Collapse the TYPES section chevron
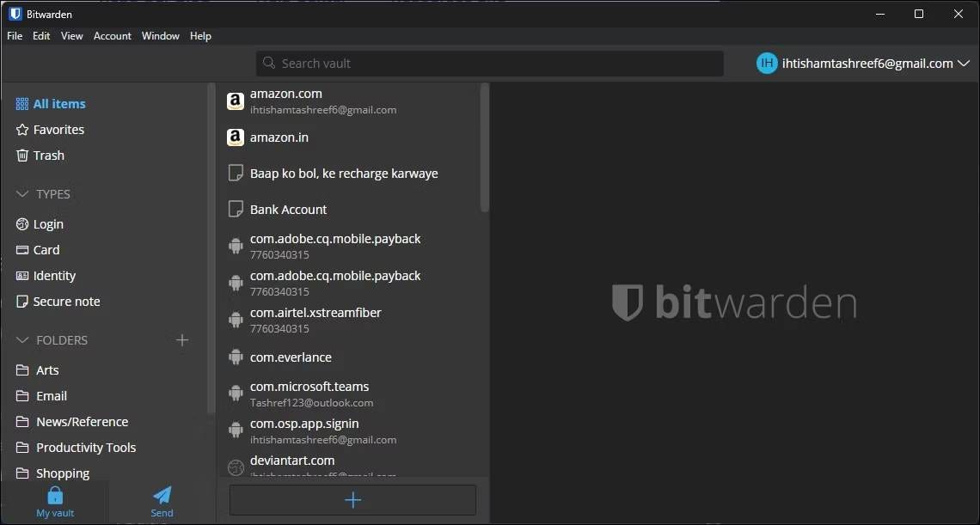Image resolution: width=980 pixels, height=525 pixels. [x=22, y=194]
